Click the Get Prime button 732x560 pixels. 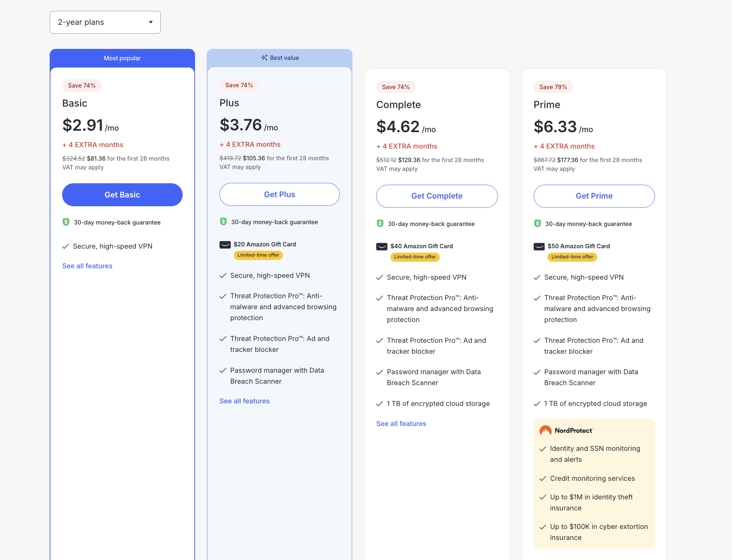(x=594, y=196)
